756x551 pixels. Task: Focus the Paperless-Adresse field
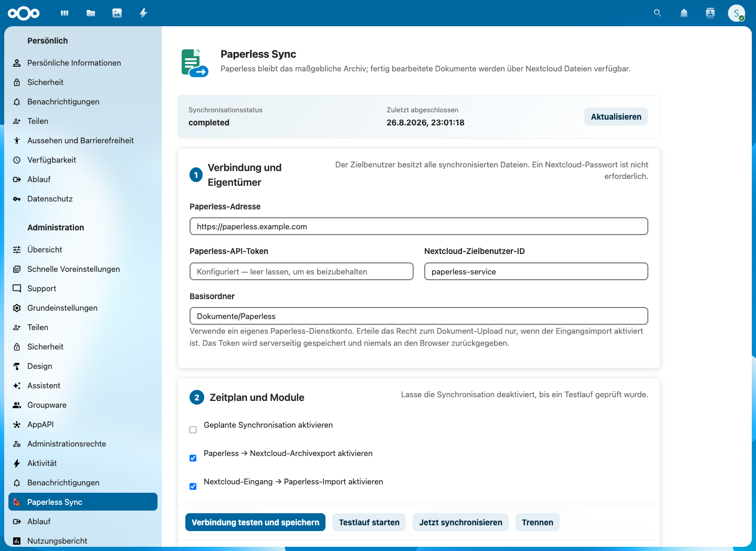click(x=419, y=226)
